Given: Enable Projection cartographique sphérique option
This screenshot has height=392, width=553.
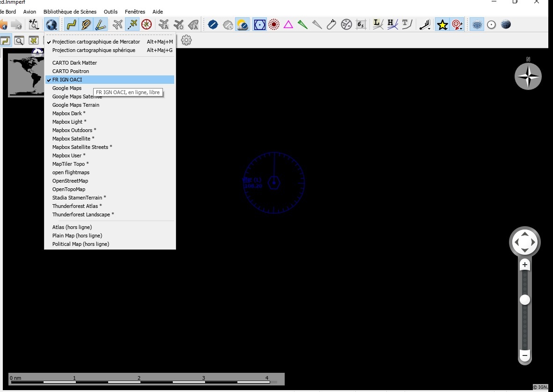Looking at the screenshot, I should click(94, 50).
